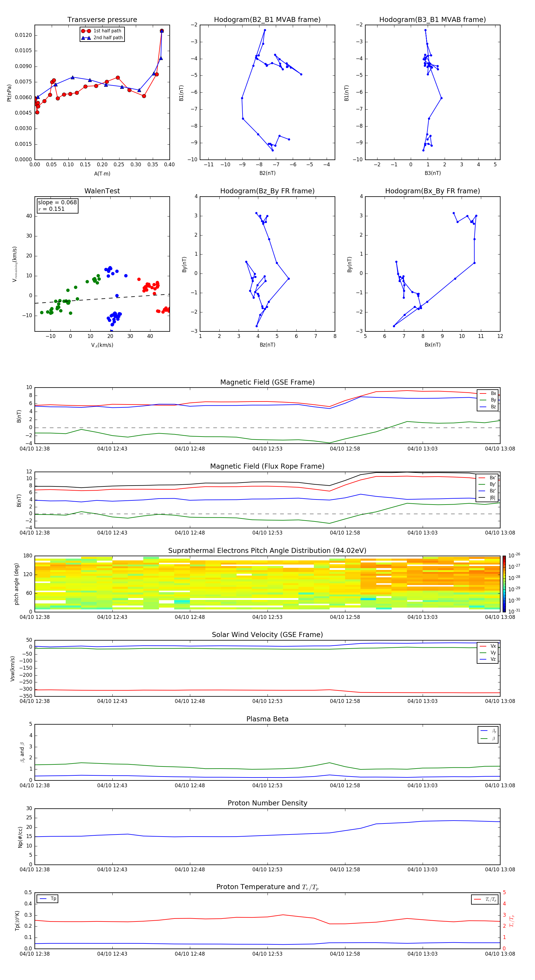535x980 pixels.
Task: Click the 'Hodogram(Bx_By FR frame)' title
Action: pyautogui.click(x=432, y=191)
